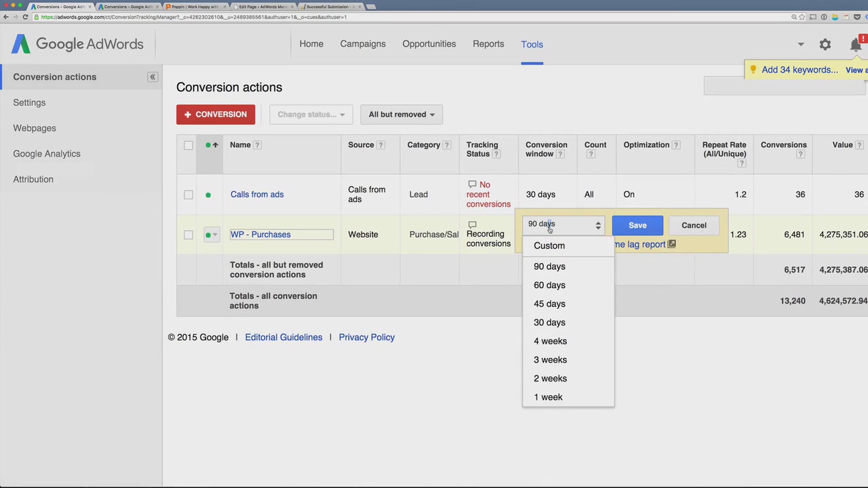Image resolution: width=868 pixels, height=488 pixels.
Task: Click the browser zoom magnifier icon
Action: (x=793, y=17)
